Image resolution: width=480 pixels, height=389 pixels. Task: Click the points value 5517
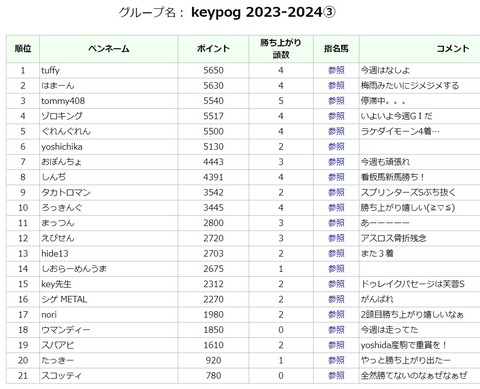pyautogui.click(x=213, y=116)
